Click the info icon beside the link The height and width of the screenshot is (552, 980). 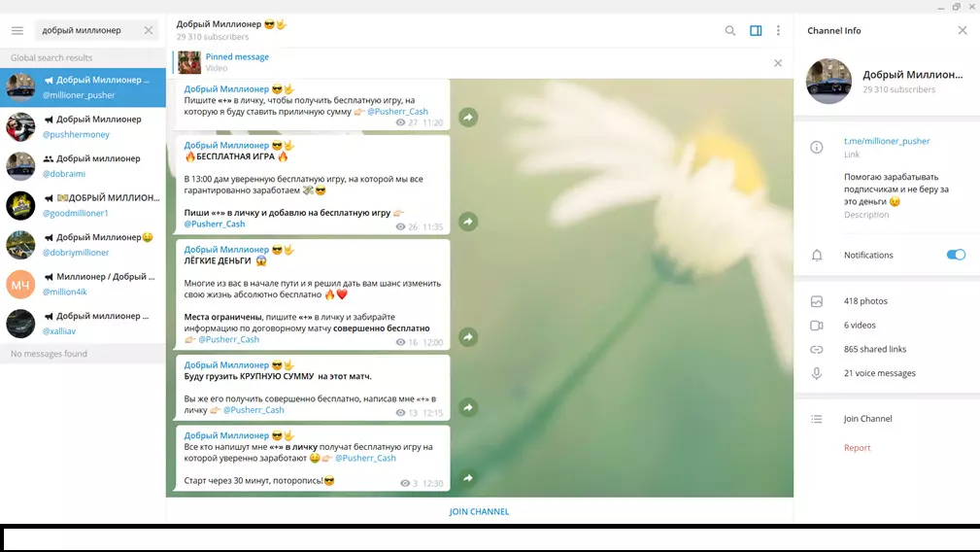tap(816, 148)
